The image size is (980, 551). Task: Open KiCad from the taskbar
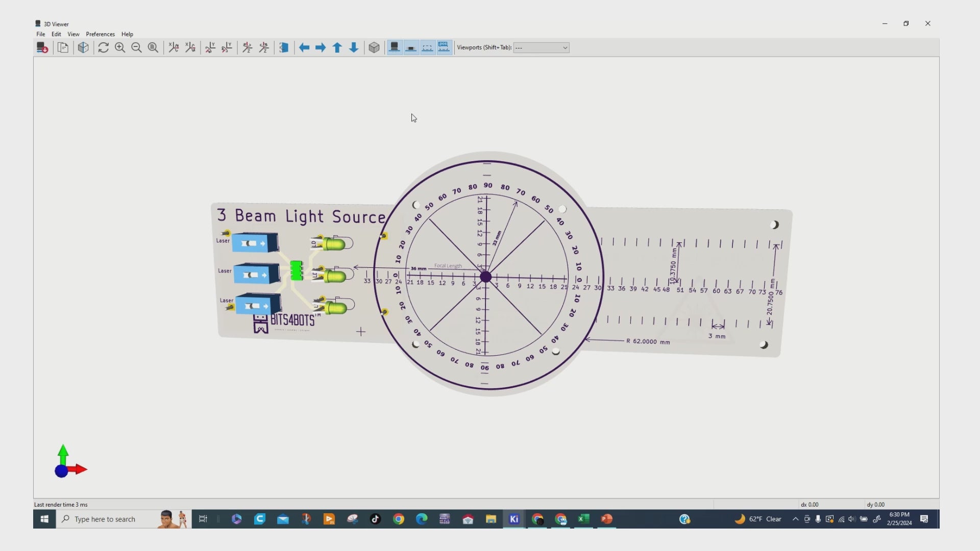coord(514,519)
